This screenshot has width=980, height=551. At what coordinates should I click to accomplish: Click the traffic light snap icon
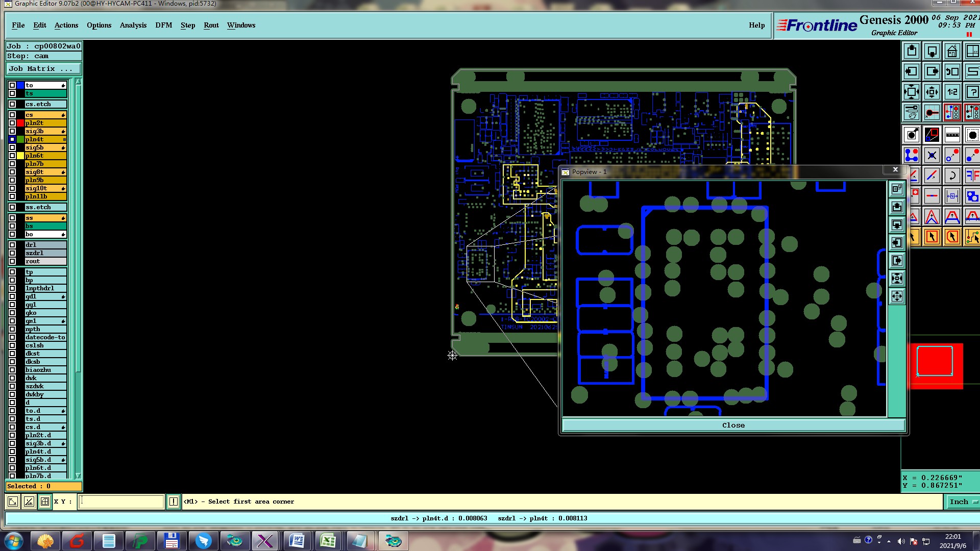[x=952, y=112]
